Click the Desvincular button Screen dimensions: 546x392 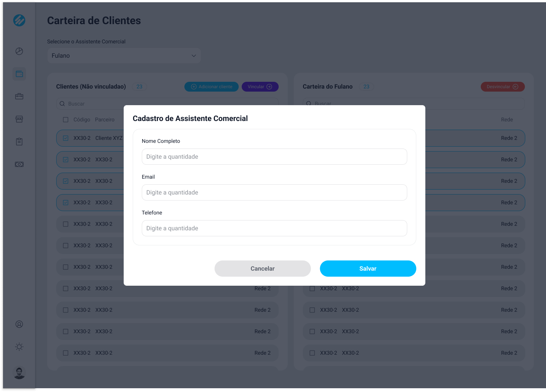coord(503,87)
